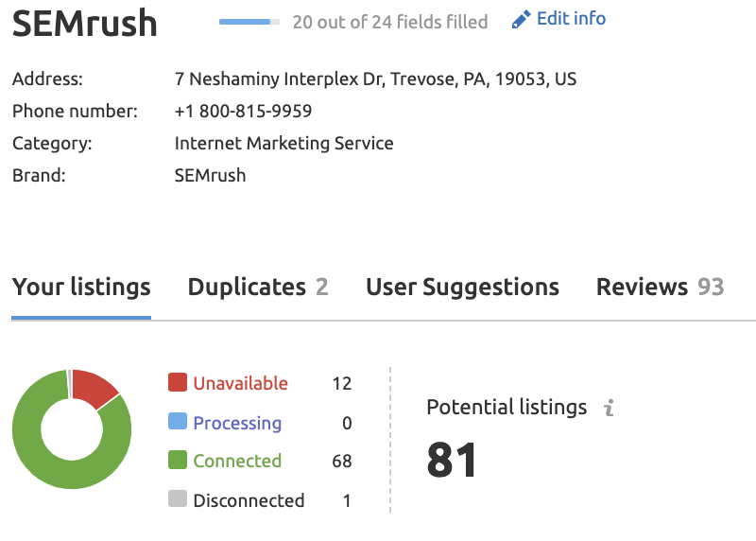
Task: Click the phone number +1 800-815-9959
Action: tap(243, 112)
